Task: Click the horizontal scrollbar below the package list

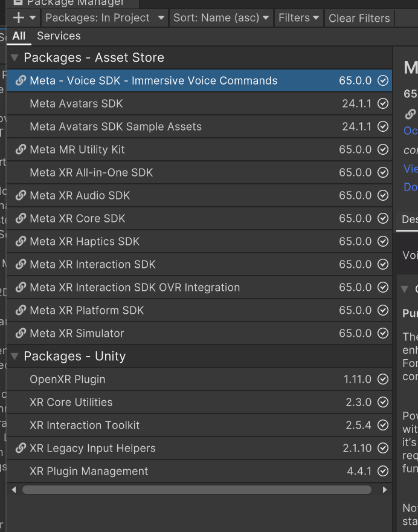Action: (196, 490)
